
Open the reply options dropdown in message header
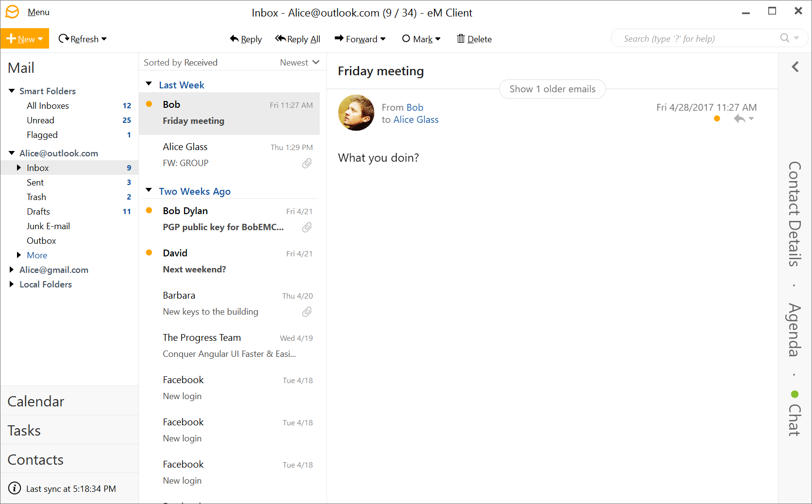[x=751, y=118]
